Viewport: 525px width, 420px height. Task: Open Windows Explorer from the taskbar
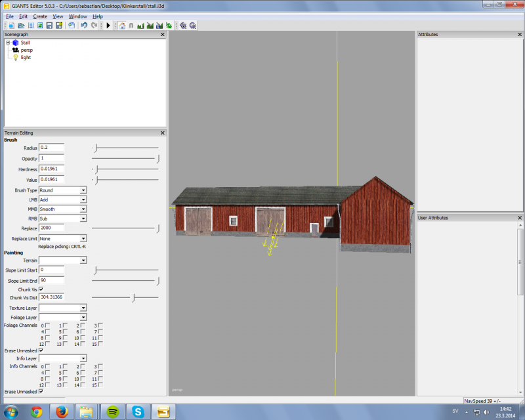pyautogui.click(x=87, y=411)
